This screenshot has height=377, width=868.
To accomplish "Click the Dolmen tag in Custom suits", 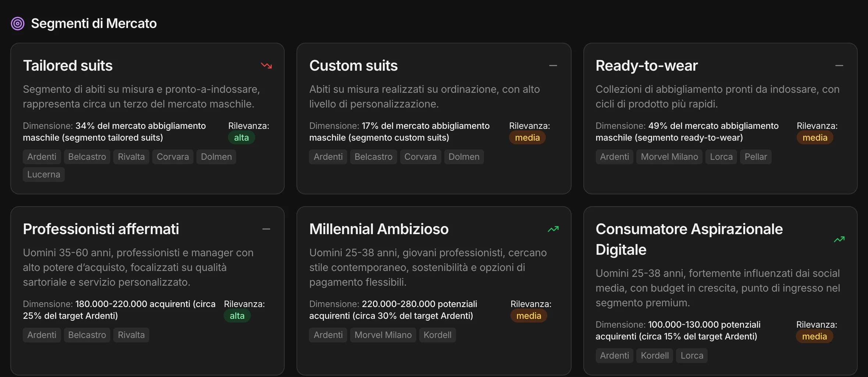I will (x=464, y=157).
